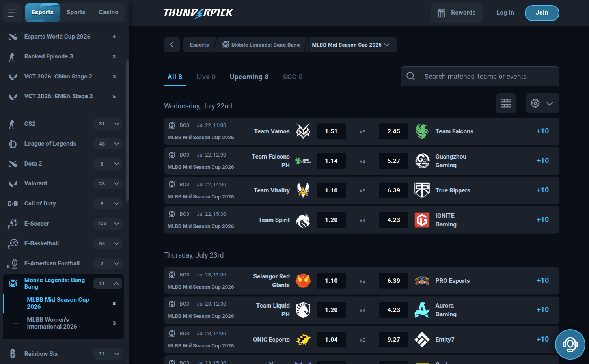Image resolution: width=589 pixels, height=364 pixels.
Task: Click the PRO Esports logo
Action: click(x=422, y=281)
